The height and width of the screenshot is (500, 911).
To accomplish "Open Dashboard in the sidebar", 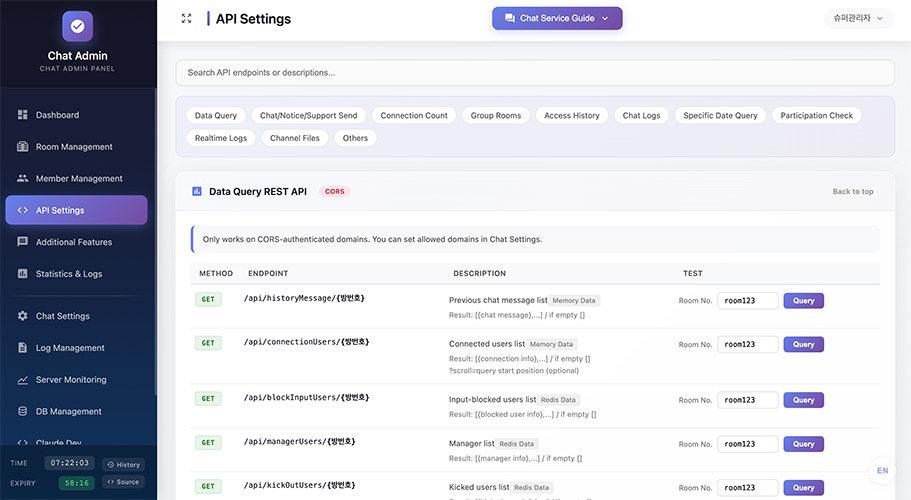I will tap(76, 115).
